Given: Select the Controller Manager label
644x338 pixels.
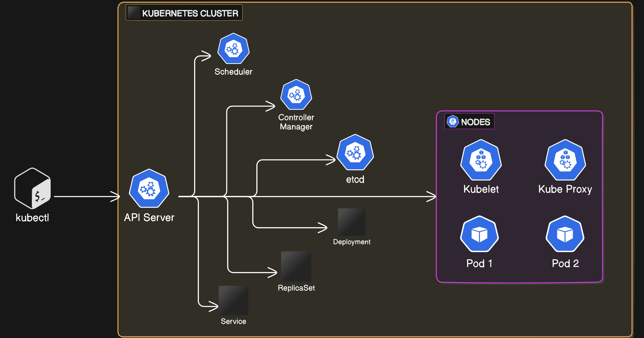Looking at the screenshot, I should [296, 122].
